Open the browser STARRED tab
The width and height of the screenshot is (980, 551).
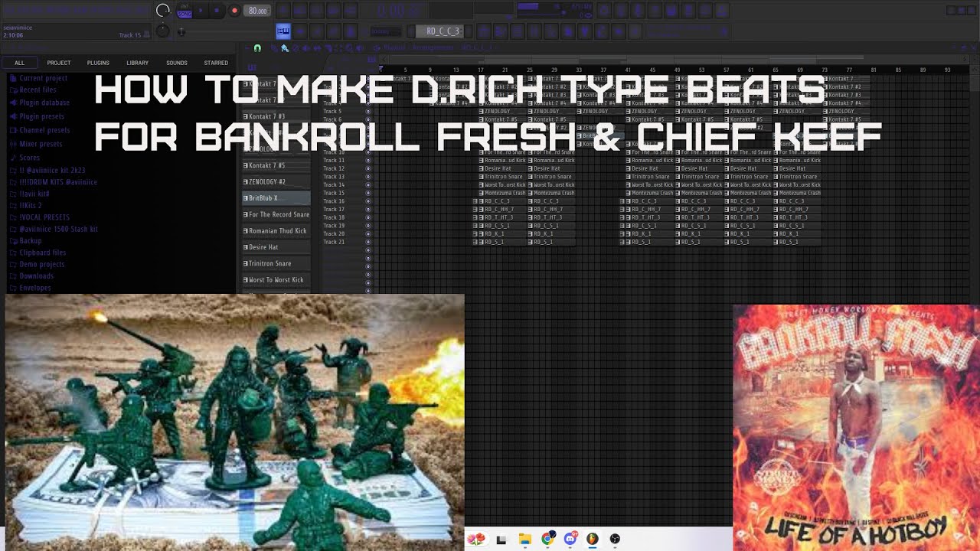point(216,63)
